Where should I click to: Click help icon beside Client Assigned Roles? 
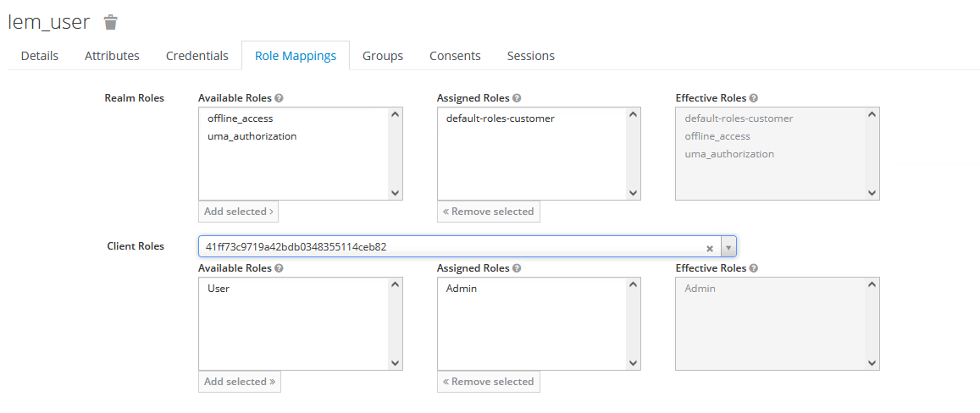(x=517, y=268)
